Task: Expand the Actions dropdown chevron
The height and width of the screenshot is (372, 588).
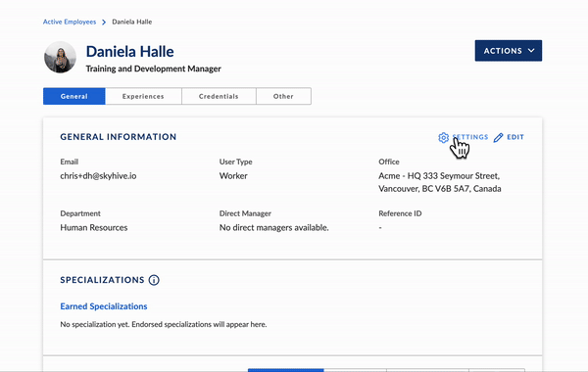Action: pos(531,51)
